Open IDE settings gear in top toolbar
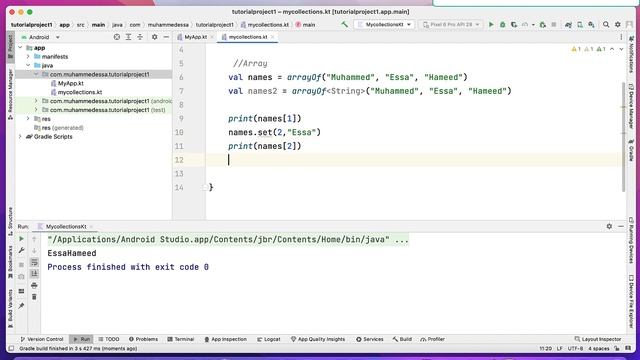This screenshot has width=640, height=360. click(x=618, y=24)
